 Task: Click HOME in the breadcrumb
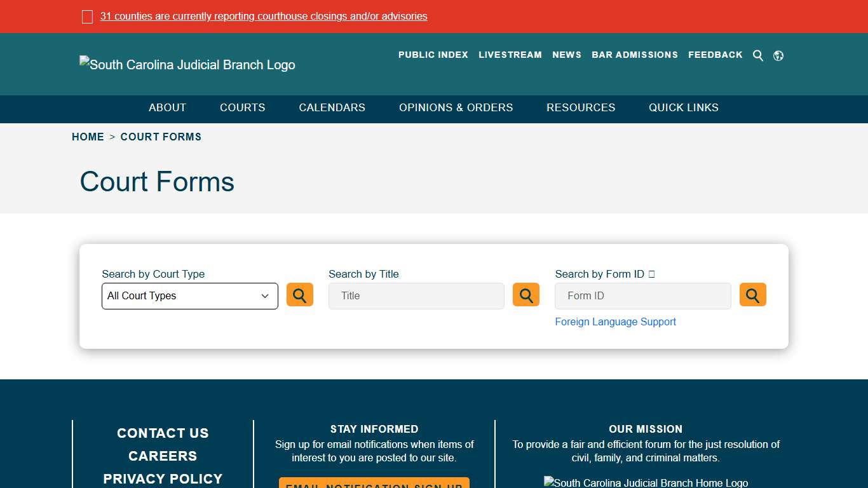(88, 137)
